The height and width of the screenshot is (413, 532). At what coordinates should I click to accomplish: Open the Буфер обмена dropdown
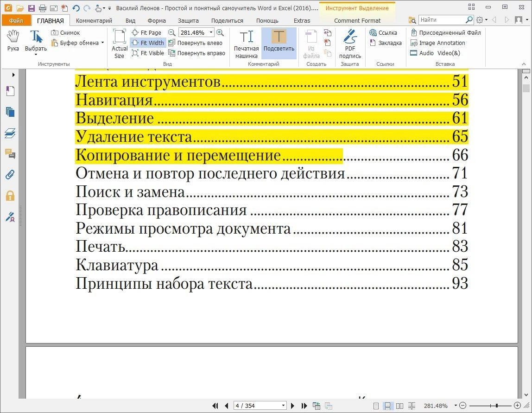(x=102, y=43)
